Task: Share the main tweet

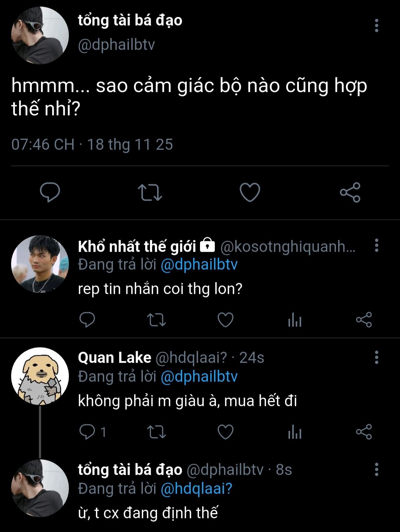Action: (x=350, y=192)
